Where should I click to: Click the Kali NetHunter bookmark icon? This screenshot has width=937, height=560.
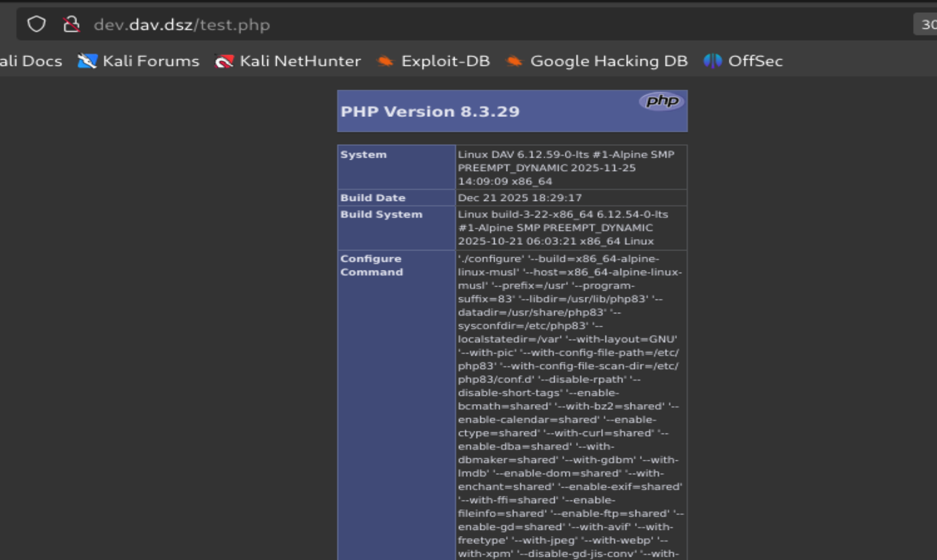tap(224, 61)
